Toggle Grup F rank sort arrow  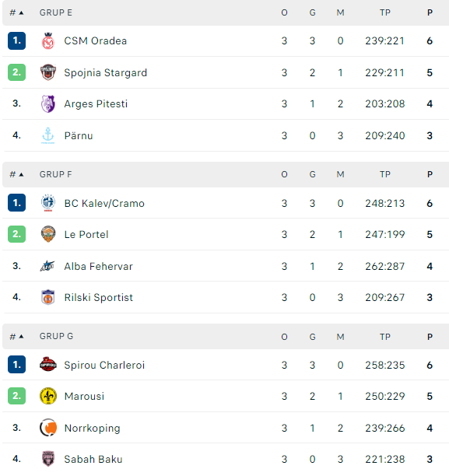coord(21,174)
